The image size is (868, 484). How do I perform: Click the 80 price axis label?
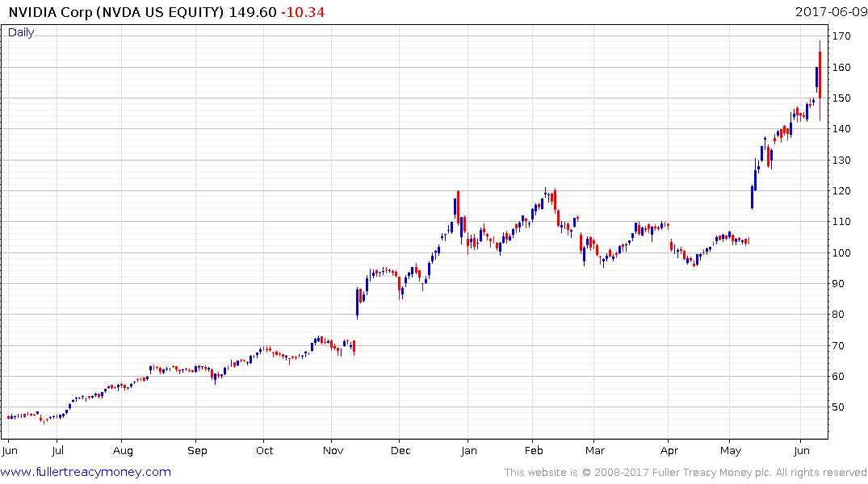pos(838,314)
